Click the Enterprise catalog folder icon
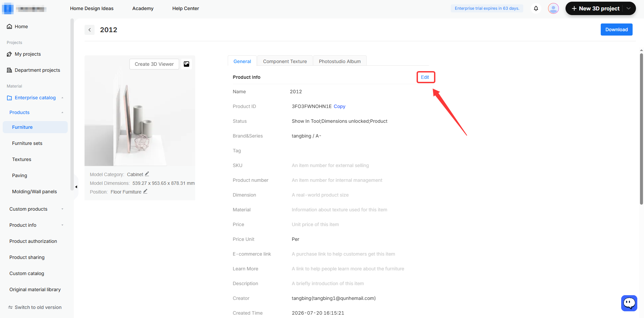This screenshot has width=644, height=318. [9, 98]
